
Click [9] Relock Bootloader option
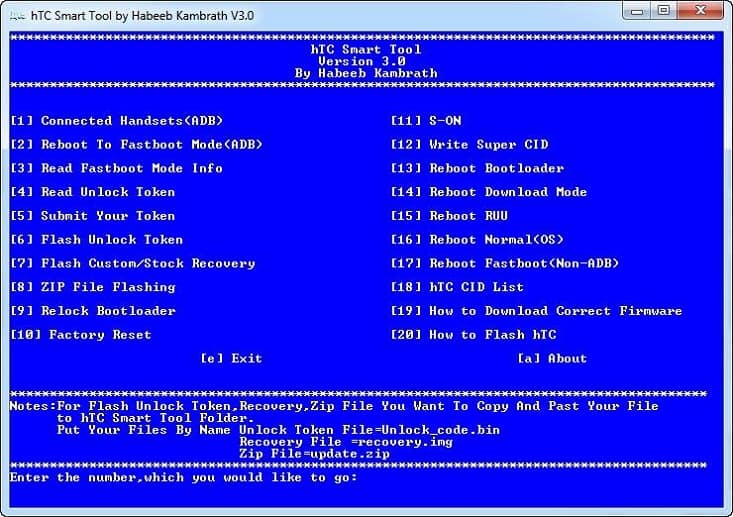(x=92, y=311)
